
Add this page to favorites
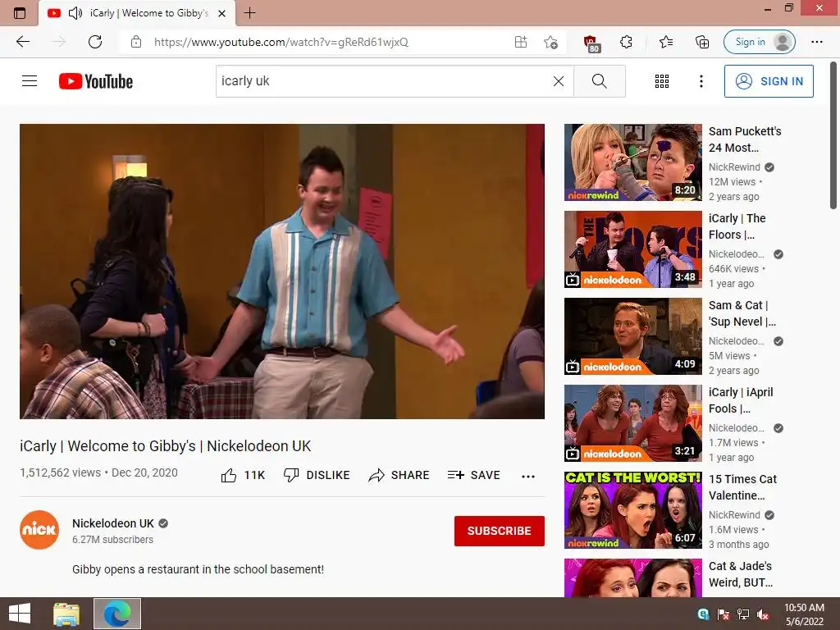(550, 42)
